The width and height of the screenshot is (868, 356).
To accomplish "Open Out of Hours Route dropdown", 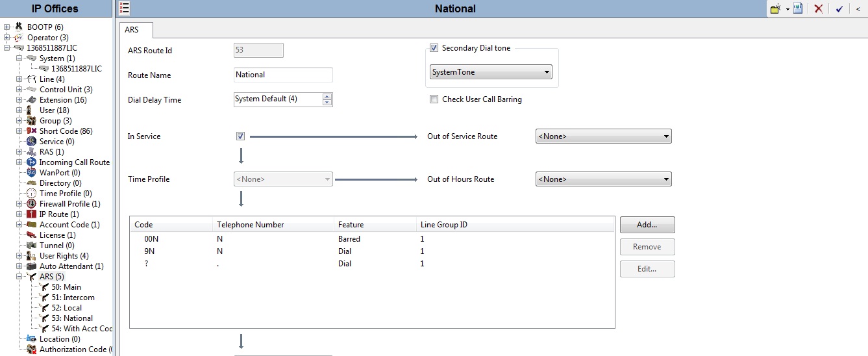I will click(604, 179).
